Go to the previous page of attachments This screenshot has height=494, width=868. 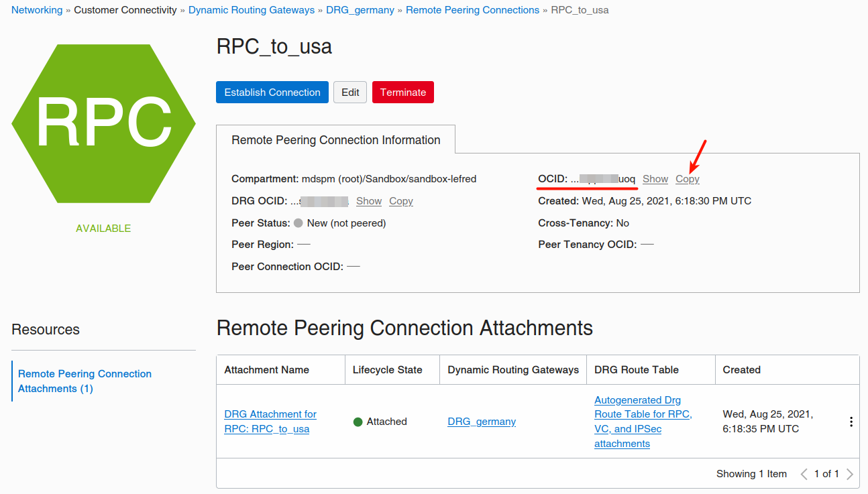click(x=804, y=474)
